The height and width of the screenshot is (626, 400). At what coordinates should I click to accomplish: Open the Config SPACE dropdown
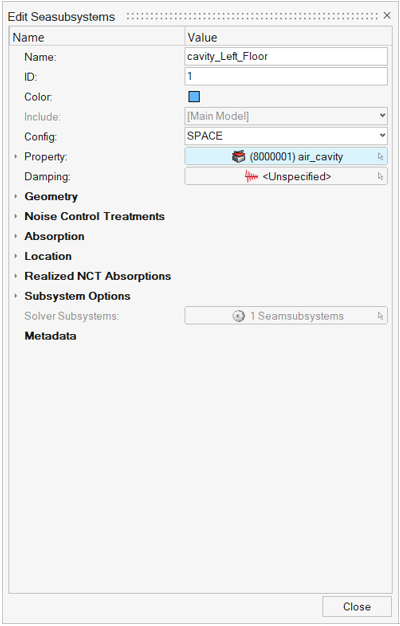tap(286, 136)
